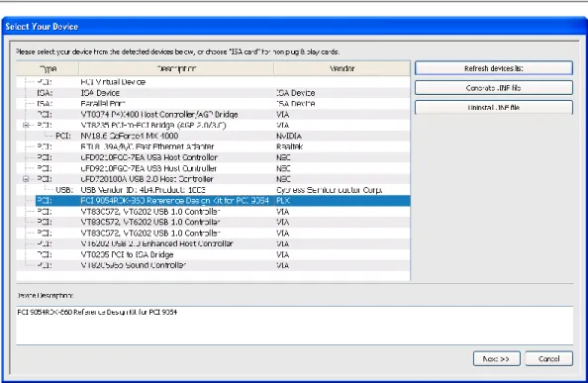Click the Refresh devices list button
Image resolution: width=588 pixels, height=383 pixels.
click(x=494, y=68)
